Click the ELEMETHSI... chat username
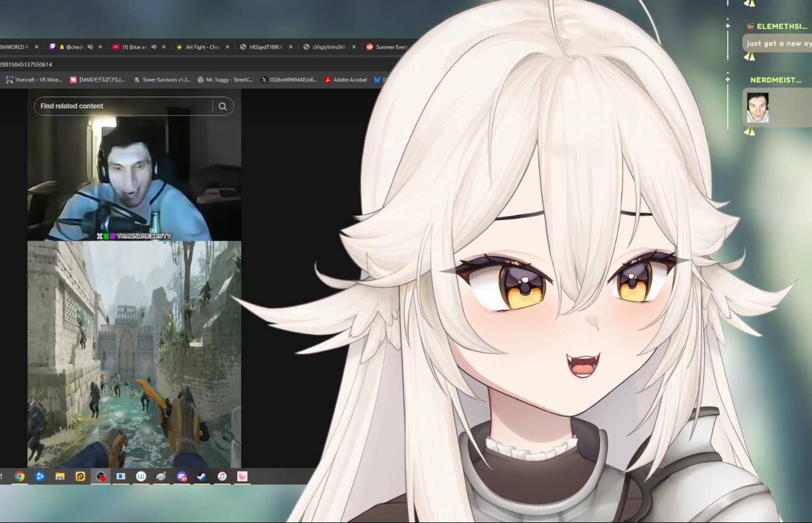 pyautogui.click(x=781, y=27)
